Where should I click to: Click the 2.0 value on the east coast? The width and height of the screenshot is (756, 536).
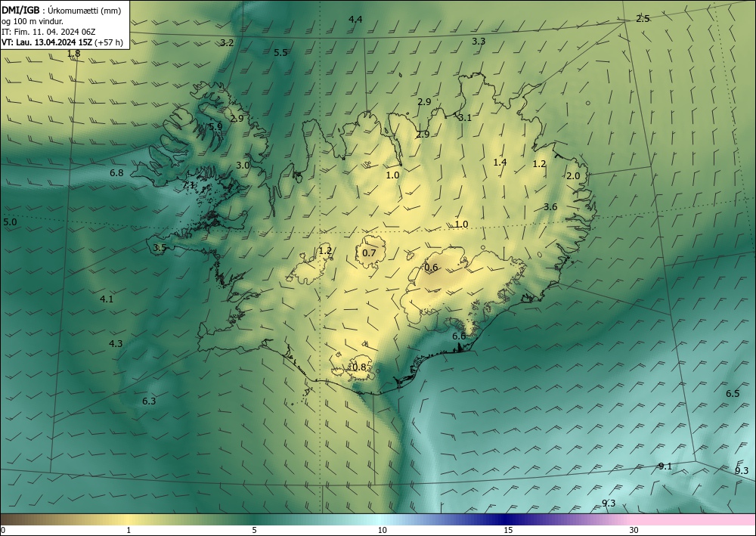click(573, 176)
